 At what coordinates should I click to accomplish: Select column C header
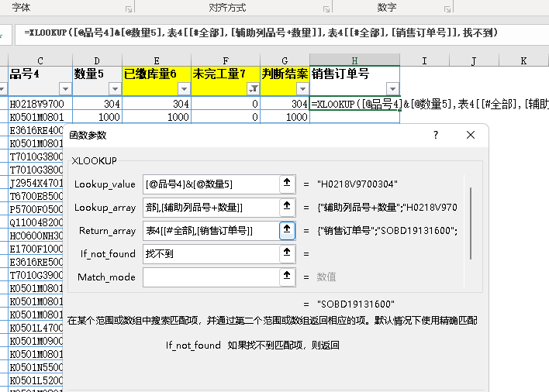coord(40,60)
